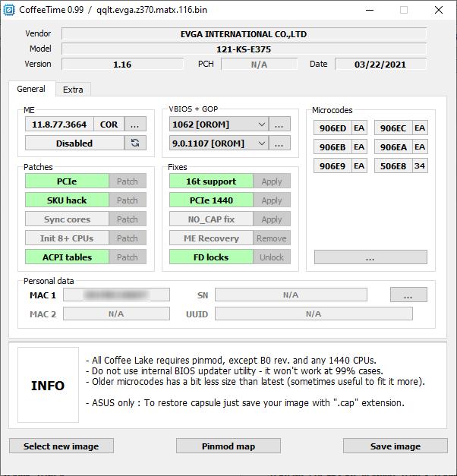
Task: Click the Model field 121-KS-E375
Action: (244, 49)
